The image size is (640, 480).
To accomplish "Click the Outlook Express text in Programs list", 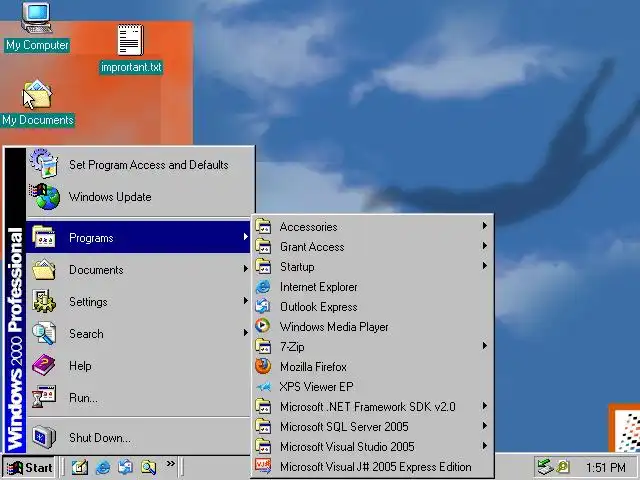I will point(318,307).
